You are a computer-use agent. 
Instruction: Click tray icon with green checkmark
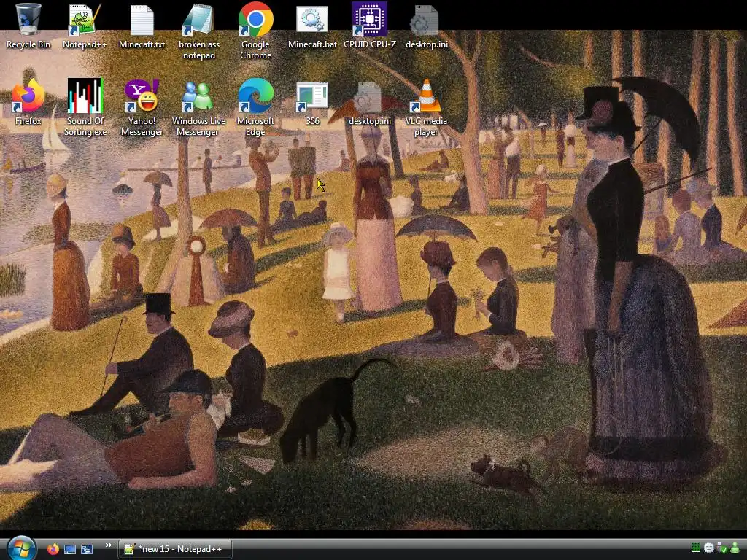coord(721,548)
